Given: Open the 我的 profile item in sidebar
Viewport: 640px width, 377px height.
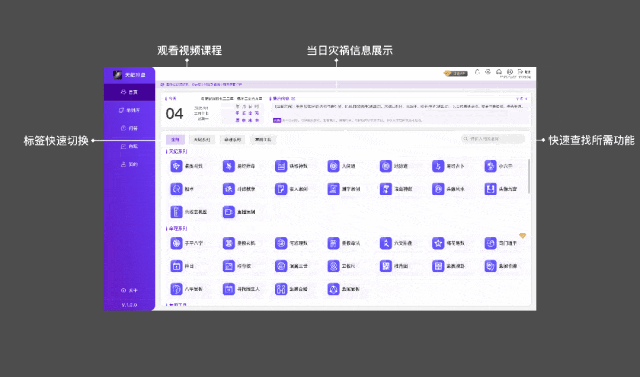Looking at the screenshot, I should 129,164.
